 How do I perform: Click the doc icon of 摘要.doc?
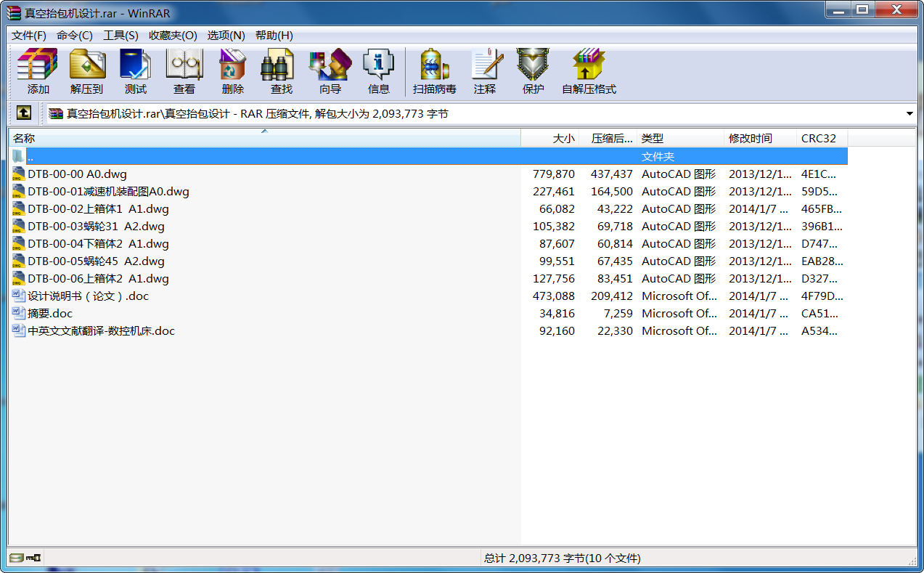coord(19,314)
